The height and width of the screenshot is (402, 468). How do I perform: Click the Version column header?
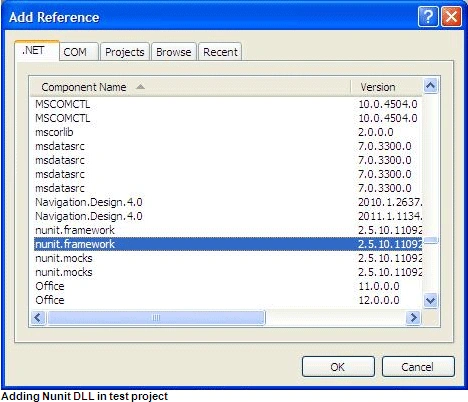tap(386, 87)
